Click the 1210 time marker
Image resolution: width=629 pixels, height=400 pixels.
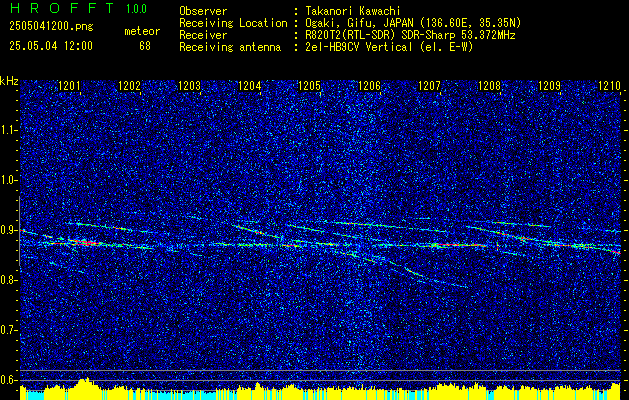point(609,85)
